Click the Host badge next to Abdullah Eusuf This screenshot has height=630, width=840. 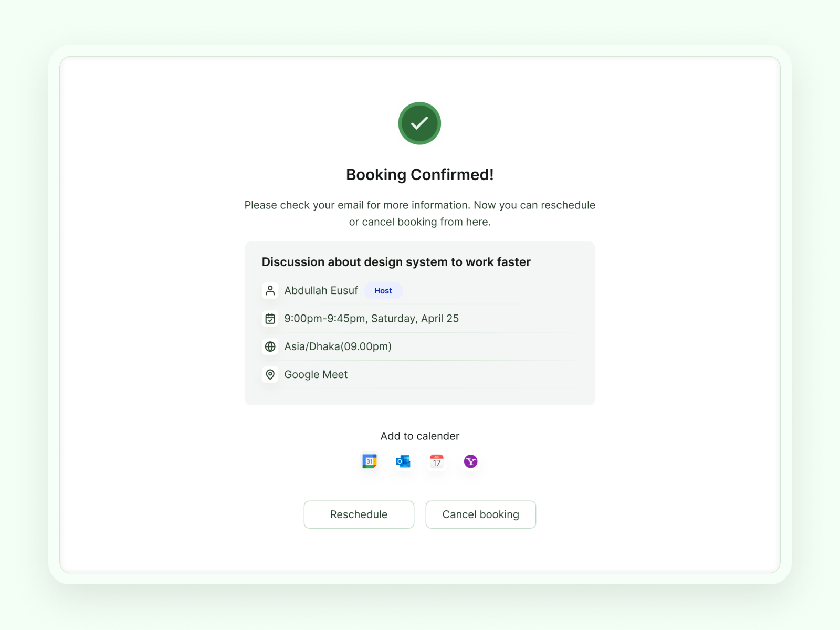point(383,290)
